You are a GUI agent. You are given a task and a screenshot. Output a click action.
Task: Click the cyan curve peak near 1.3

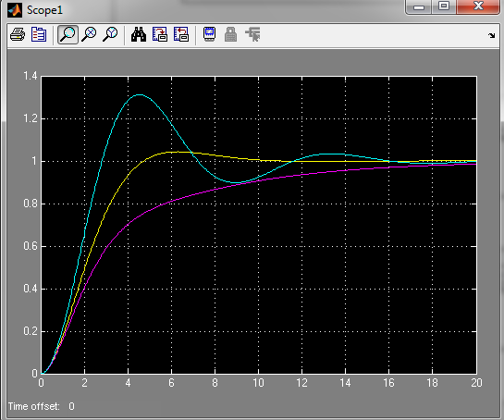pos(140,95)
